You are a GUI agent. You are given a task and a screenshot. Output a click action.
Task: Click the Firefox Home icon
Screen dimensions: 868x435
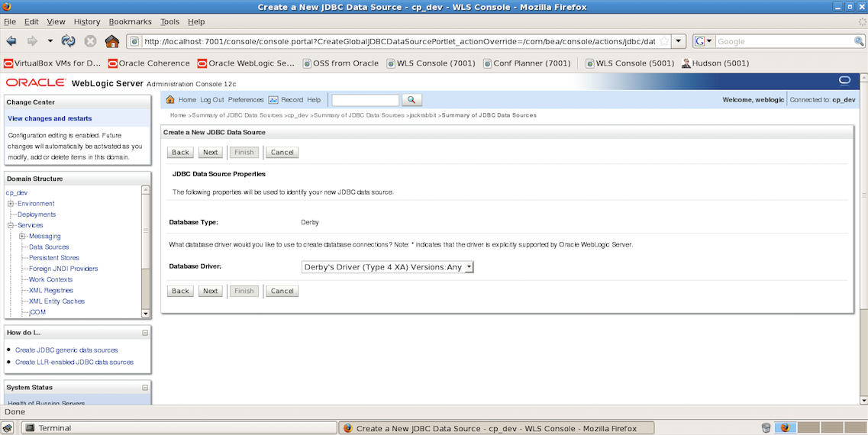click(112, 41)
